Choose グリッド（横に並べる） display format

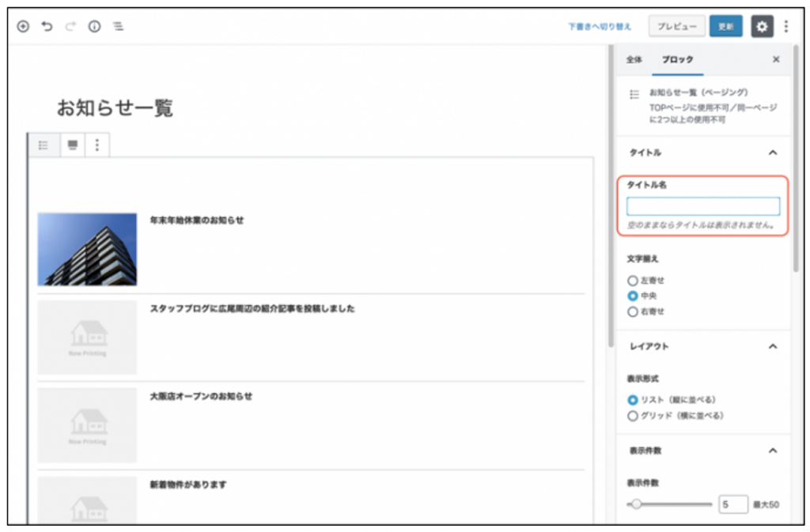[x=632, y=415]
